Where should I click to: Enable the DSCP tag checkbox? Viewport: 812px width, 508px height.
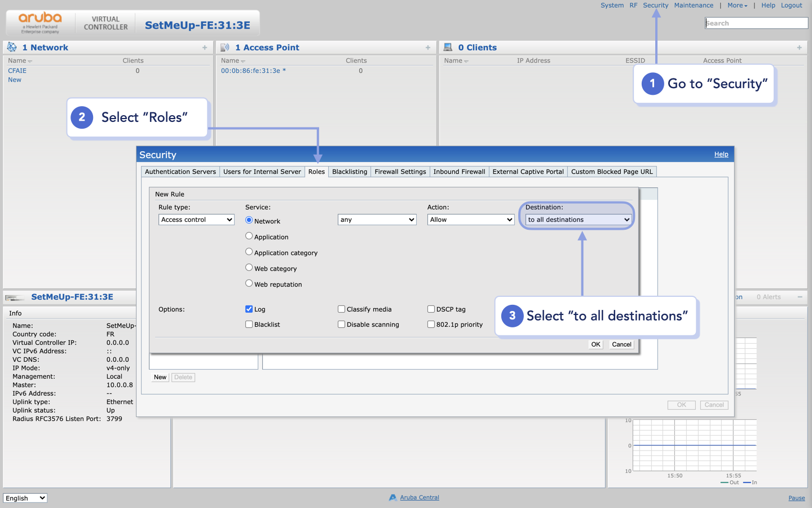(431, 309)
